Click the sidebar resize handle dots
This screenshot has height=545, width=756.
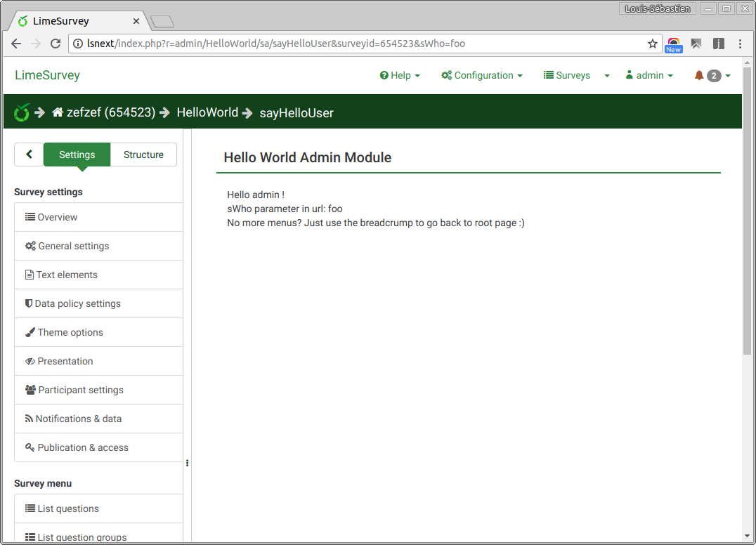(187, 463)
